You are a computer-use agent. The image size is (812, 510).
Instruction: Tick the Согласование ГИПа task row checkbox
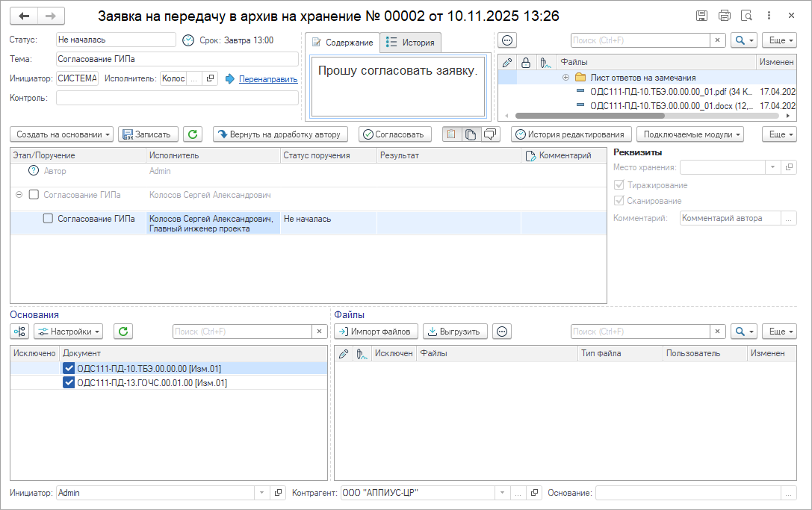(48, 219)
